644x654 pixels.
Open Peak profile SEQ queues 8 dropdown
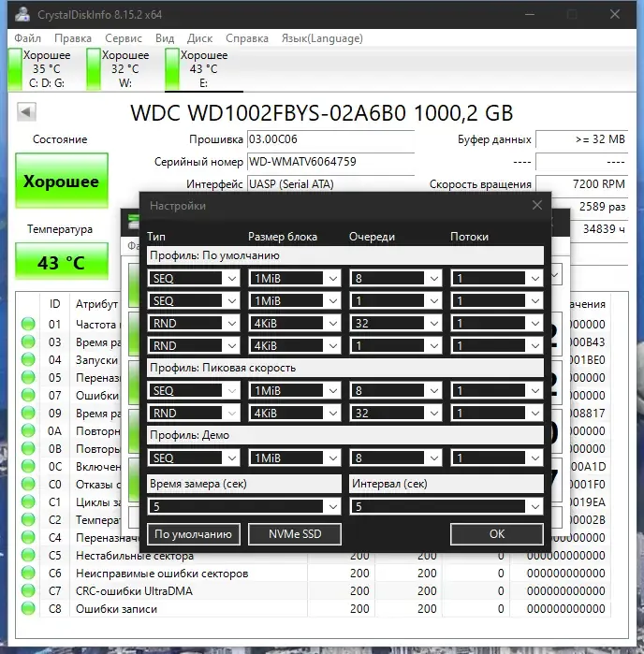click(x=396, y=390)
